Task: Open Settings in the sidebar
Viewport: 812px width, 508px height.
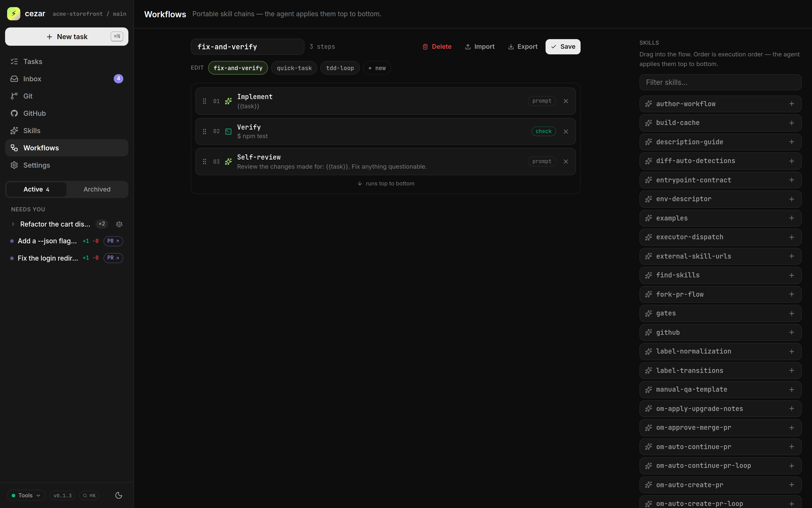Action: [66, 165]
